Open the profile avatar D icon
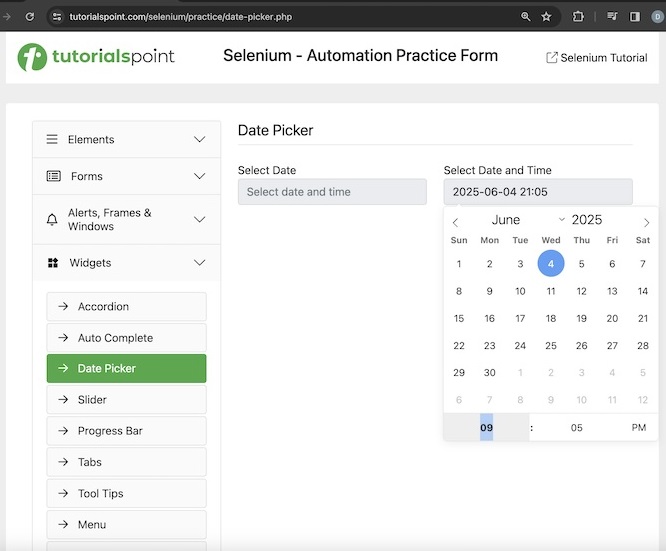Viewport: 666px width, 551px height. pos(658,17)
